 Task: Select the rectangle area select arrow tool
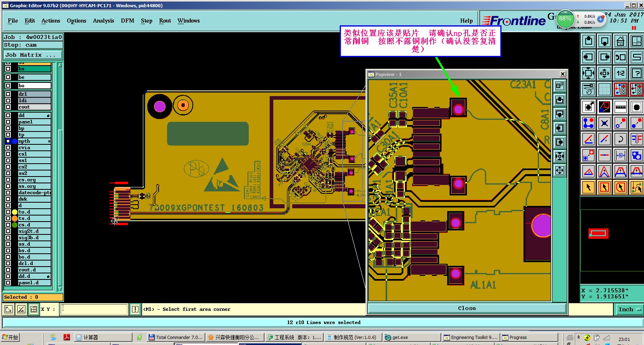[605, 187]
